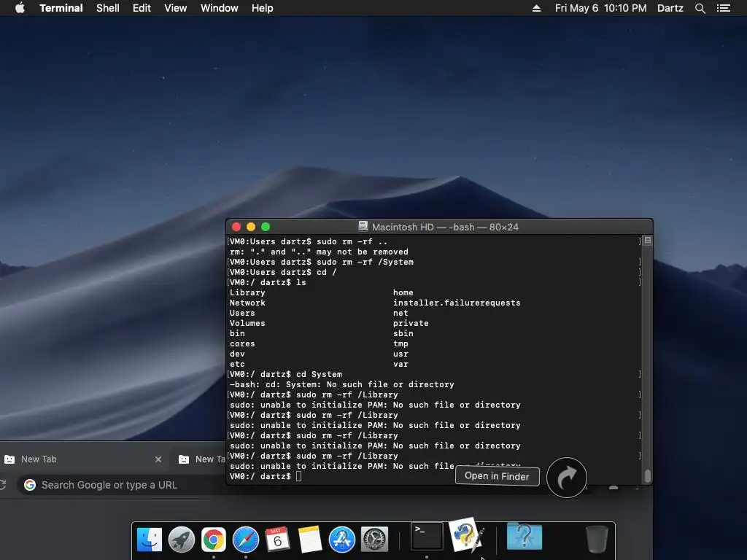This screenshot has width=747, height=560.
Task: Click the Terminal window title text
Action: 445,227
